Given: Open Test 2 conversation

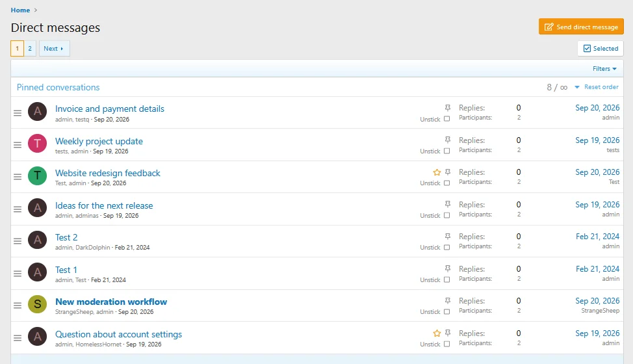Looking at the screenshot, I should 66,237.
